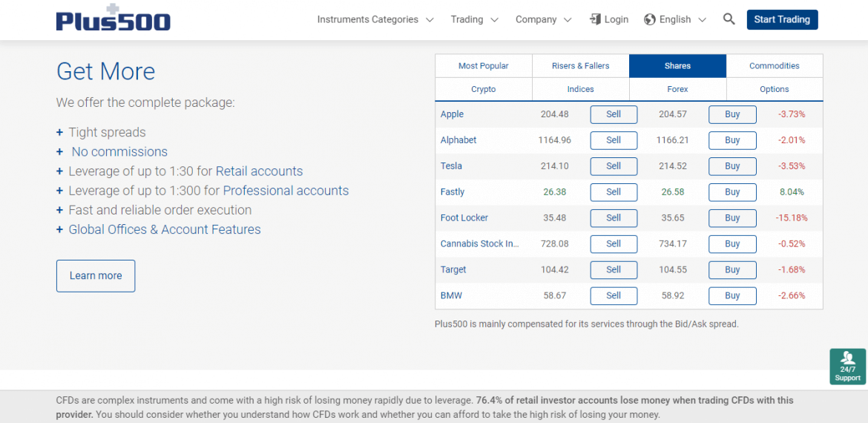Select the Shares tab
This screenshot has height=423, width=868.
point(677,66)
